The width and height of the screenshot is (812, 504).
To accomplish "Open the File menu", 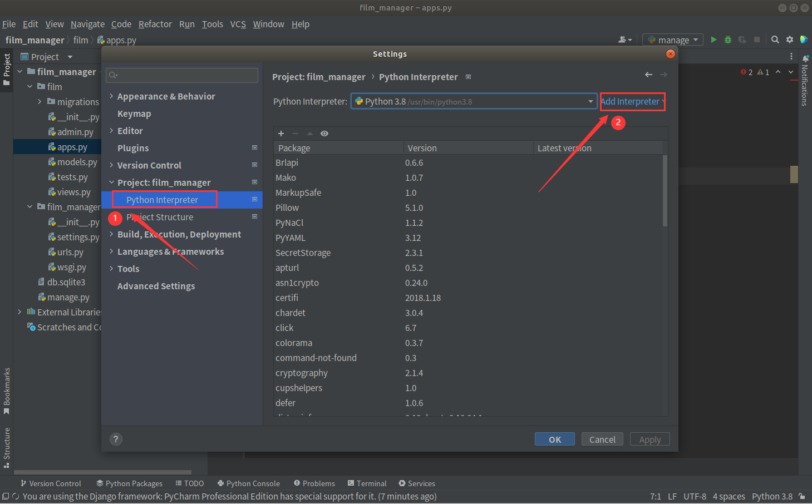I will click(x=9, y=24).
